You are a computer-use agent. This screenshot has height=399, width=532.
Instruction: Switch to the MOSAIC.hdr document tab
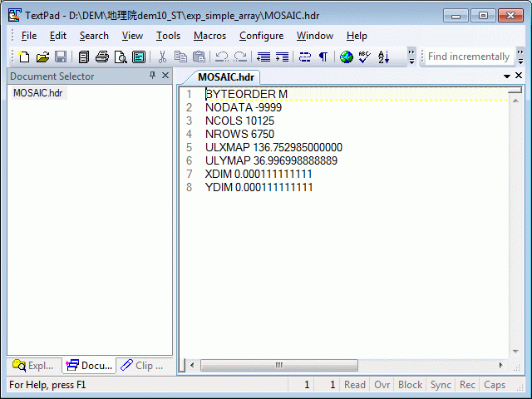coord(226,77)
